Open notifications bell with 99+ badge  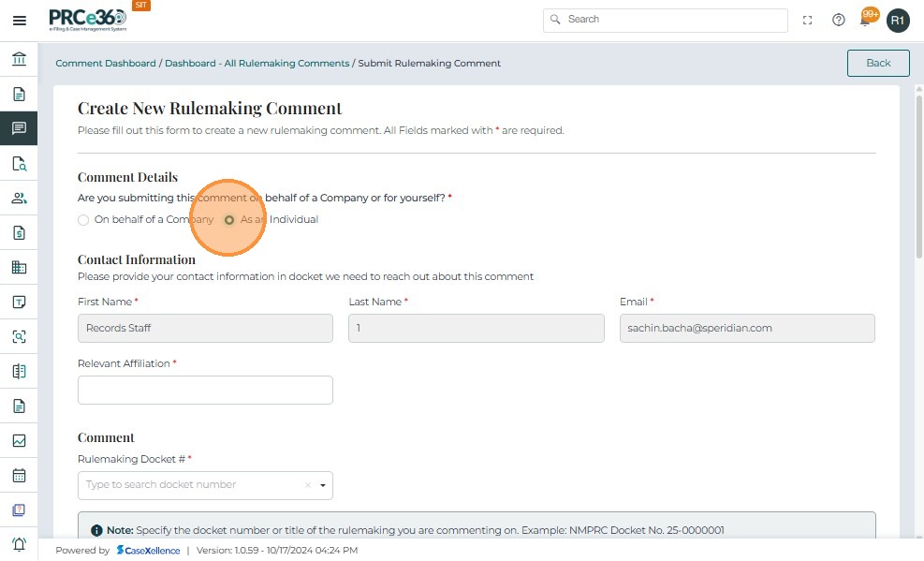click(x=867, y=19)
